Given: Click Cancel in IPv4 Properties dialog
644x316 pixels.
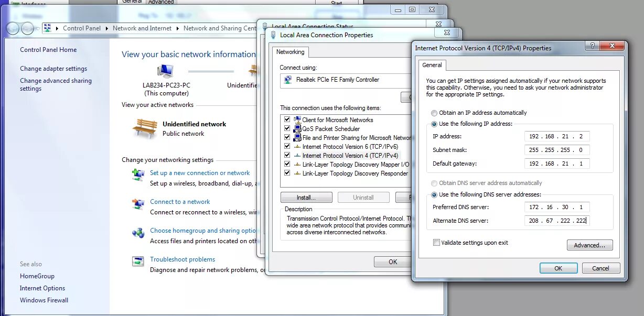Looking at the screenshot, I should click(601, 268).
